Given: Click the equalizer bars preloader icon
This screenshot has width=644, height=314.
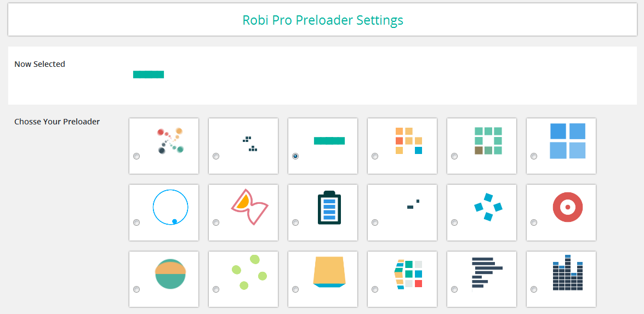Looking at the screenshot, I should click(568, 273).
